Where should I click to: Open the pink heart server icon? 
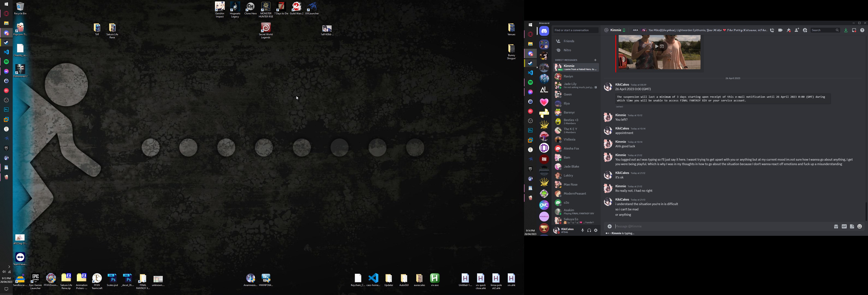click(544, 102)
